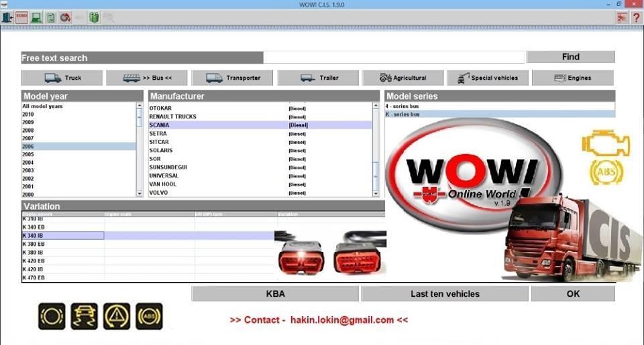Click the exit door icon in toolbar
This screenshot has height=345, width=644.
tap(7, 17)
